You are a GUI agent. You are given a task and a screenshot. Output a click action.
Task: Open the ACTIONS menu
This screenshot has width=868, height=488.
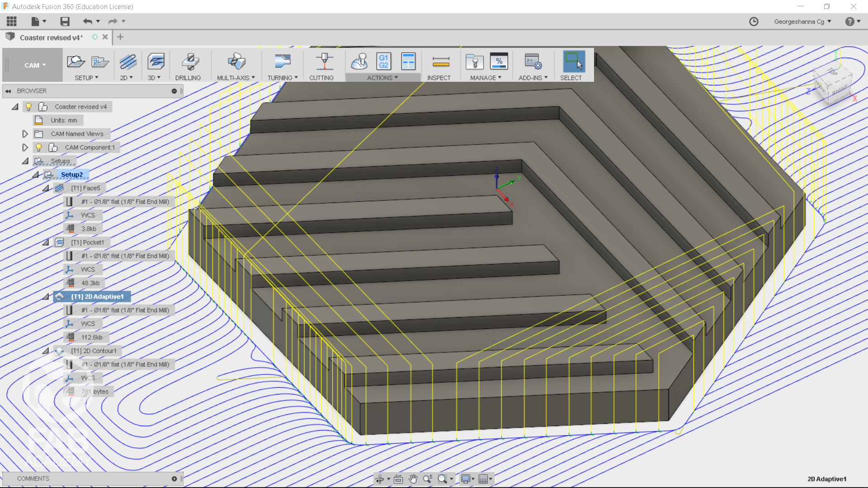click(382, 78)
